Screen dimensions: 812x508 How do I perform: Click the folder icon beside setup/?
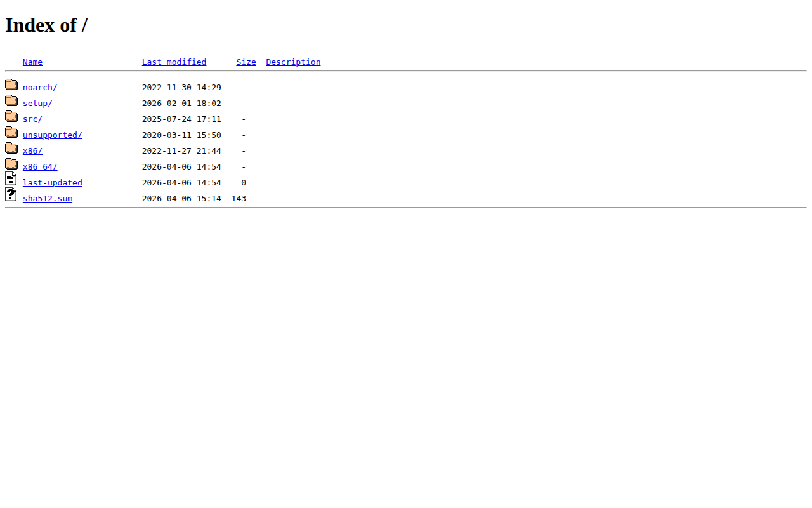pyautogui.click(x=11, y=100)
